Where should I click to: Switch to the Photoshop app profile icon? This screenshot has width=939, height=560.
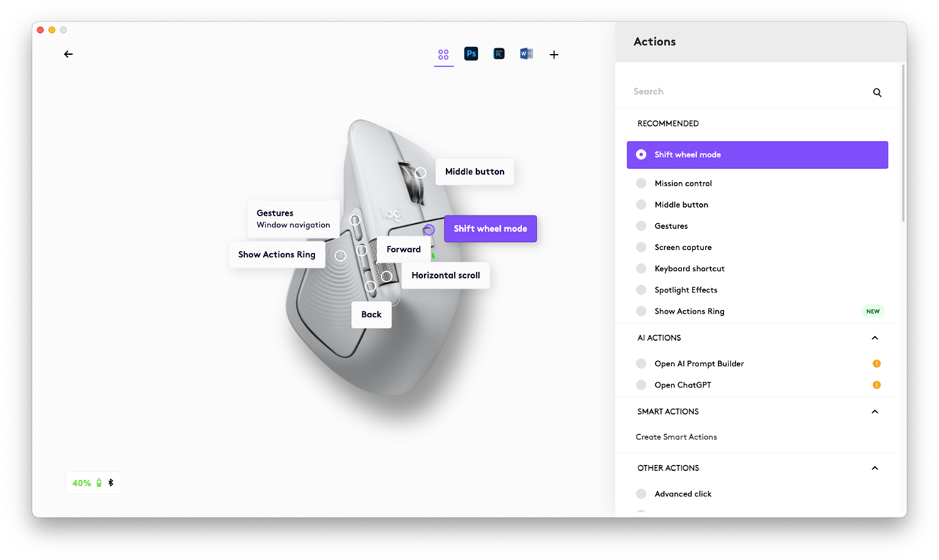(470, 53)
